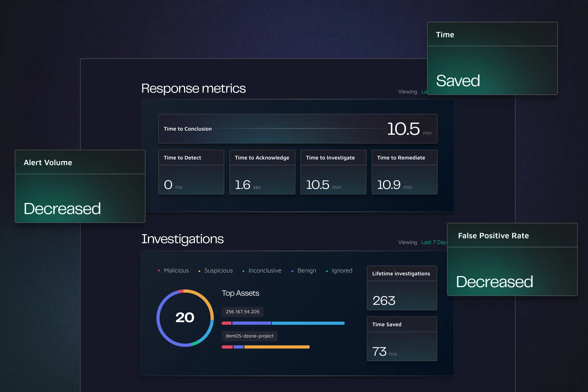The image size is (588, 392).
Task: Click the demOS-dzone-project asset tag
Action: tap(249, 336)
